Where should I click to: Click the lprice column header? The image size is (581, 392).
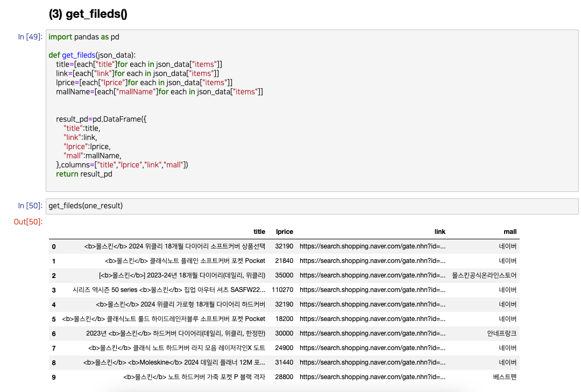(285, 232)
